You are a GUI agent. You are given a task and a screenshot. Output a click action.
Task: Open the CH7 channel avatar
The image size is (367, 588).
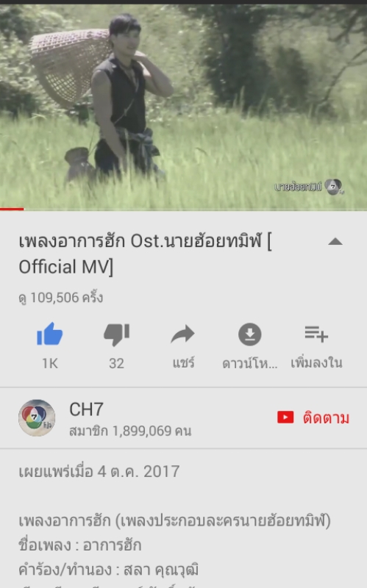point(37,417)
